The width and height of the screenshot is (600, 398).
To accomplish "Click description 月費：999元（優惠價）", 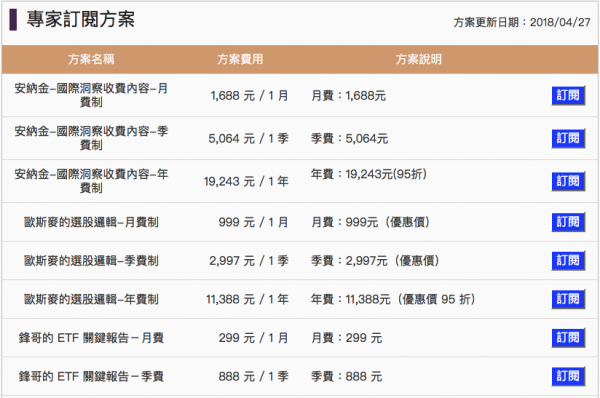I will pos(370,222).
